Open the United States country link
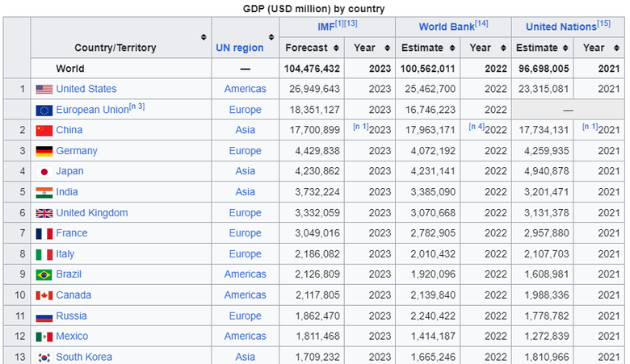This screenshot has width=630, height=364. pyautogui.click(x=86, y=89)
